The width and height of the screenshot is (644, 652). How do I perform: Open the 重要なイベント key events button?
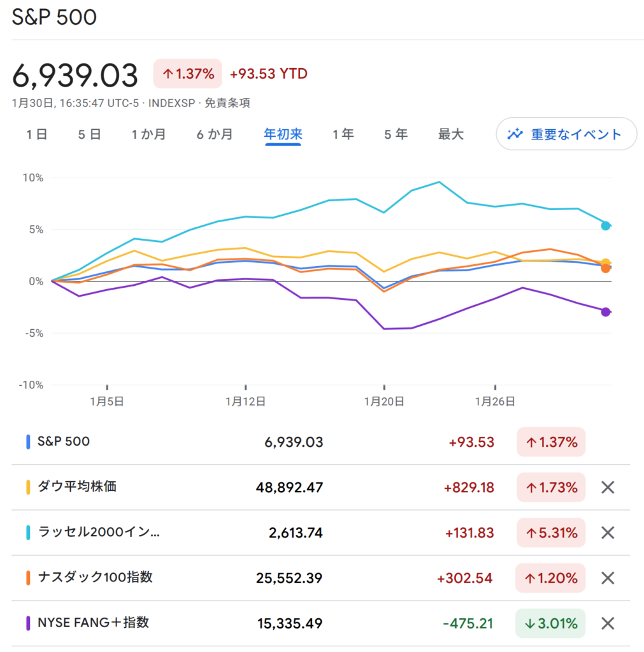point(566,134)
